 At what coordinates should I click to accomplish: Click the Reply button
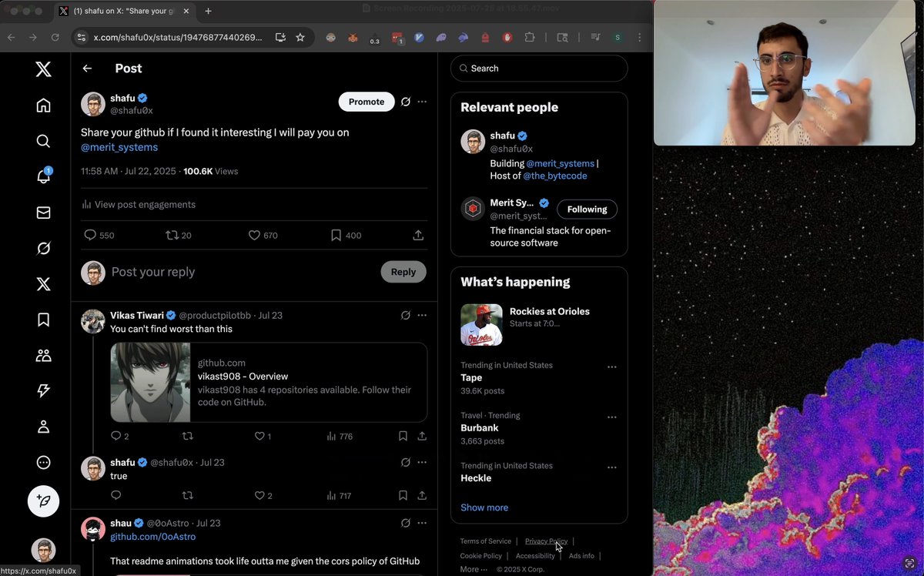point(403,272)
